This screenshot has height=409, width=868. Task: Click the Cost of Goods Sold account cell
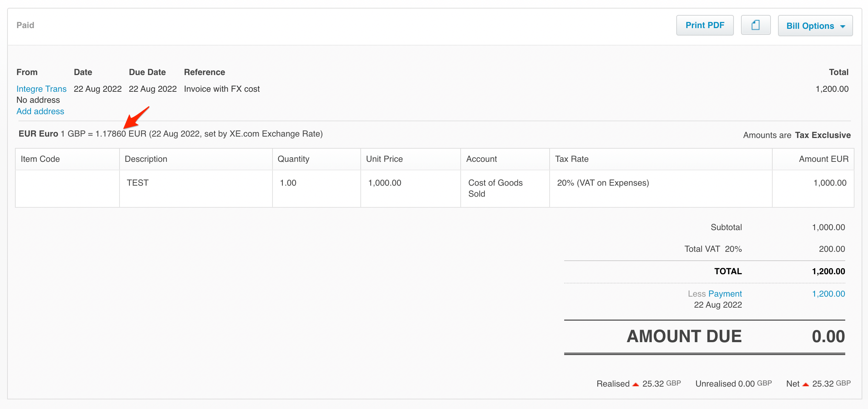tap(495, 188)
